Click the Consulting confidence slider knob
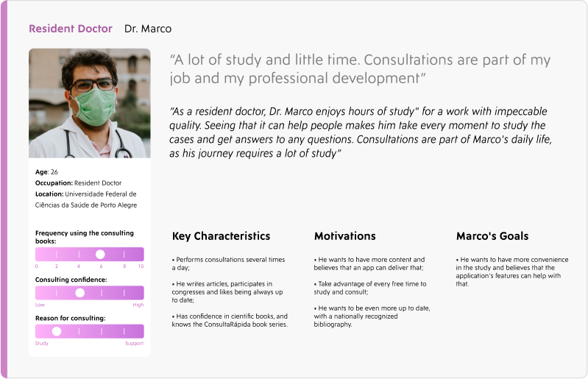Image resolution: width=588 pixels, height=379 pixels. point(80,293)
